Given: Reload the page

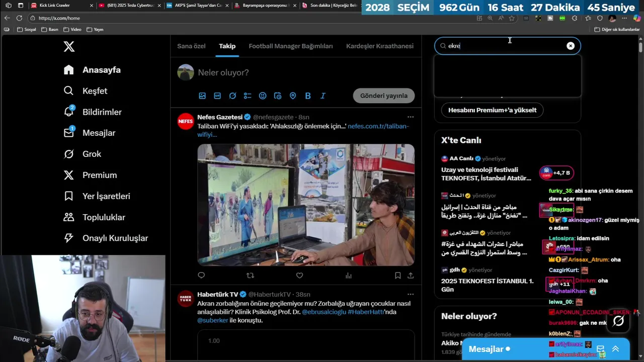Looking at the screenshot, I should click(x=19, y=18).
